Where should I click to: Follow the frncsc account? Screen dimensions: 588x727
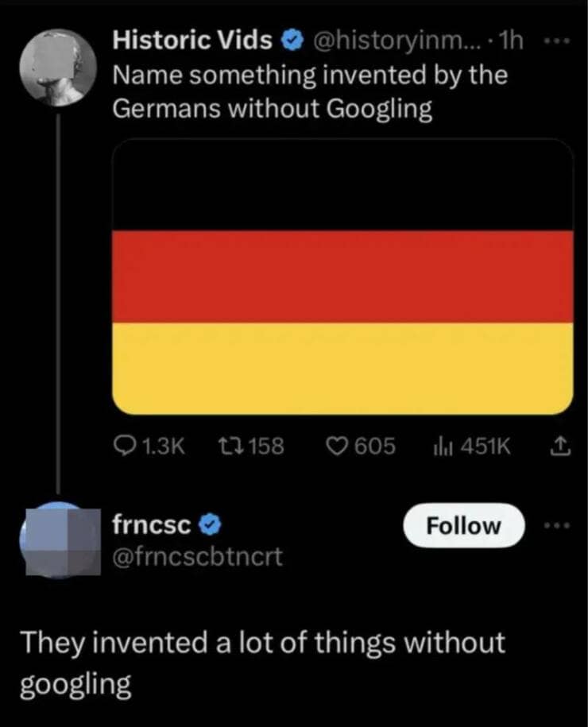tap(464, 525)
